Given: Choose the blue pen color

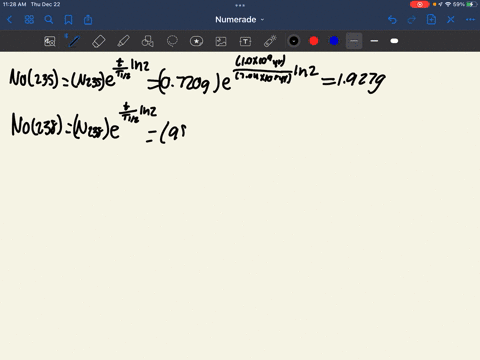Looking at the screenshot, I should [334, 41].
